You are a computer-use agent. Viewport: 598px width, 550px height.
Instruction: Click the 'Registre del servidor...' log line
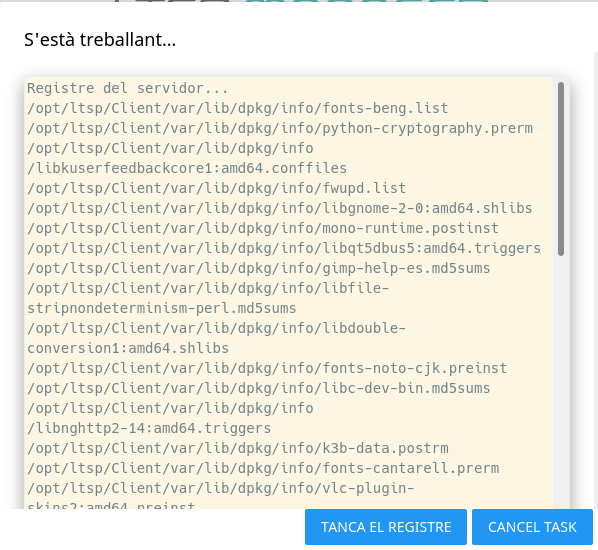pos(127,88)
